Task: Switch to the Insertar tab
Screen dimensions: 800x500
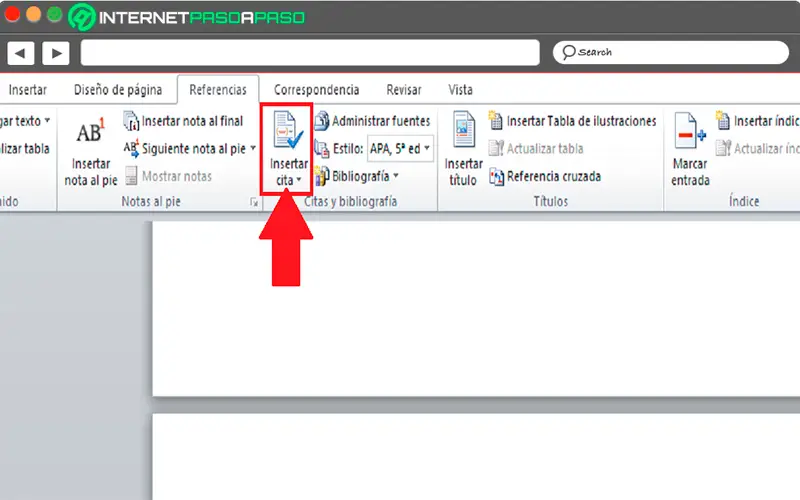Action: pyautogui.click(x=28, y=90)
